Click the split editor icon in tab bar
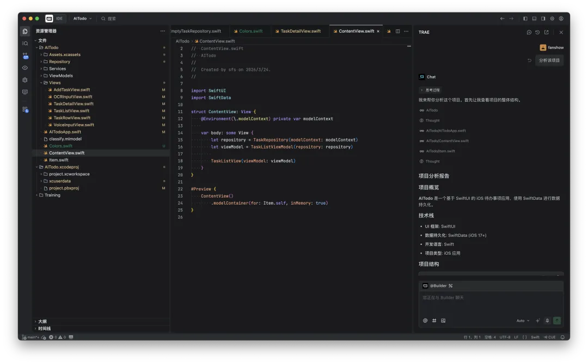The width and height of the screenshot is (588, 364). click(397, 31)
